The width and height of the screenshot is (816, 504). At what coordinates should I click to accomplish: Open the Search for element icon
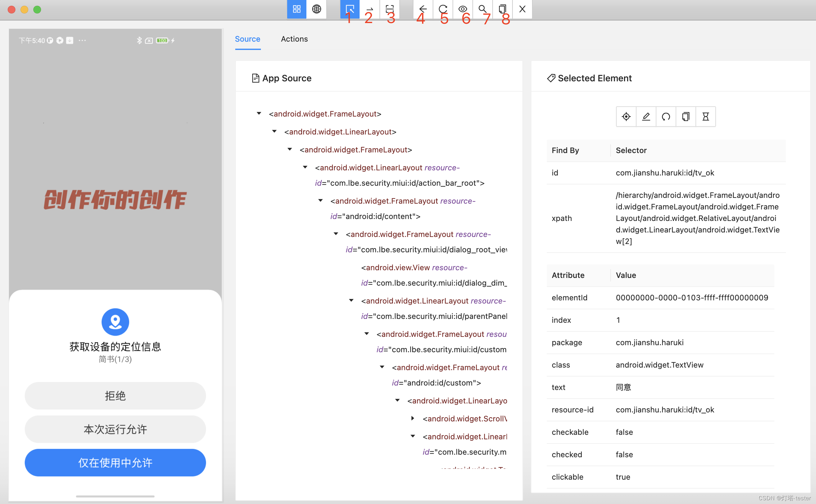(x=482, y=9)
